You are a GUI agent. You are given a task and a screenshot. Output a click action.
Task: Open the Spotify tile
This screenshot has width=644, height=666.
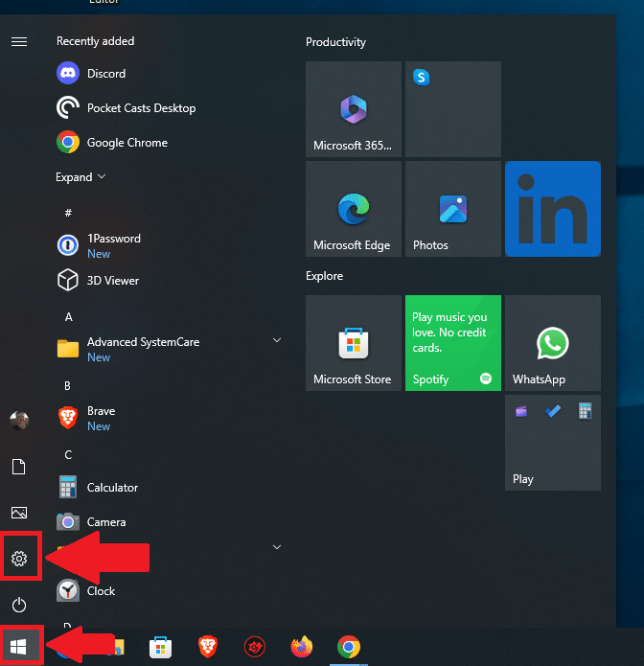click(x=453, y=343)
